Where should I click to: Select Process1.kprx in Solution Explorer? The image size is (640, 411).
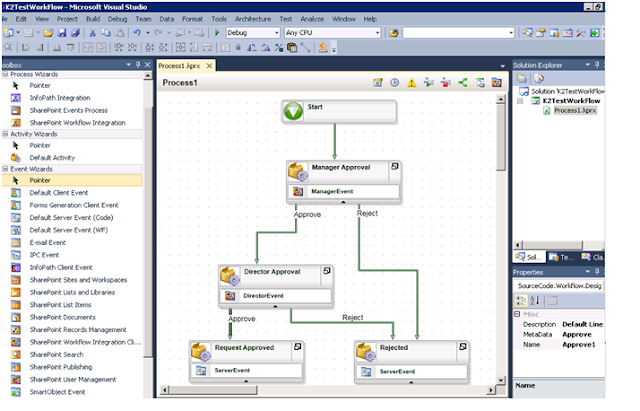575,111
